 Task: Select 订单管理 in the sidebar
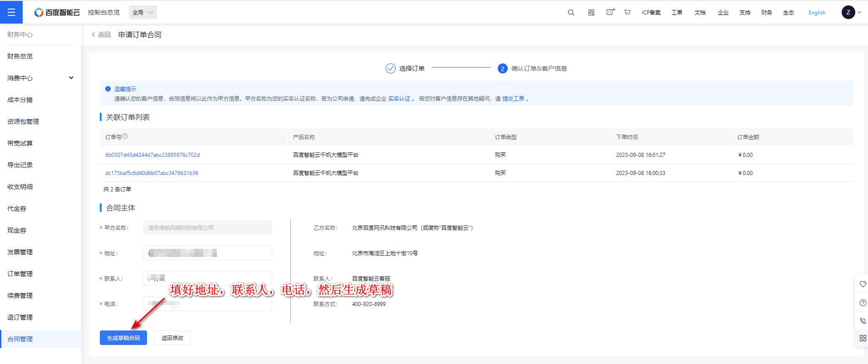coord(20,274)
